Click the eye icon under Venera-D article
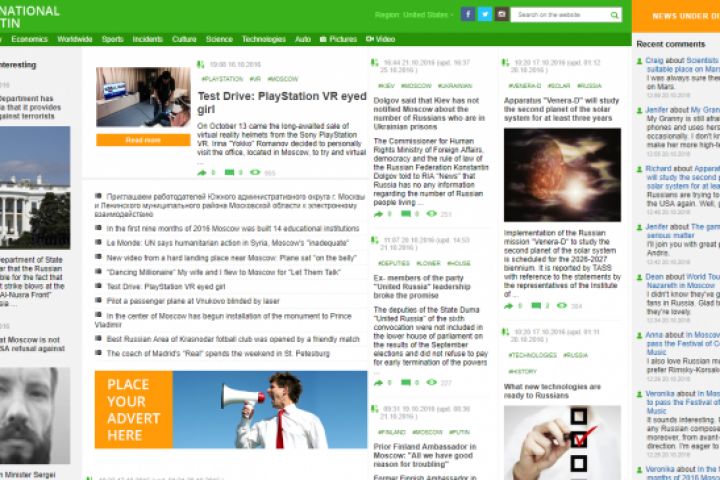Image resolution: width=720 pixels, height=480 pixels. (x=562, y=305)
